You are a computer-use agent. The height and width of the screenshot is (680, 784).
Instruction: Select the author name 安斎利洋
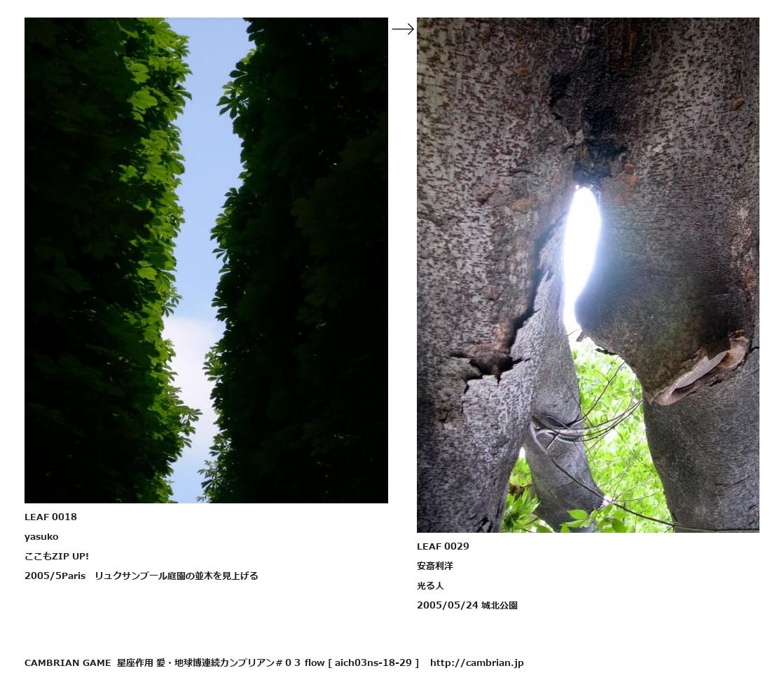pos(435,566)
